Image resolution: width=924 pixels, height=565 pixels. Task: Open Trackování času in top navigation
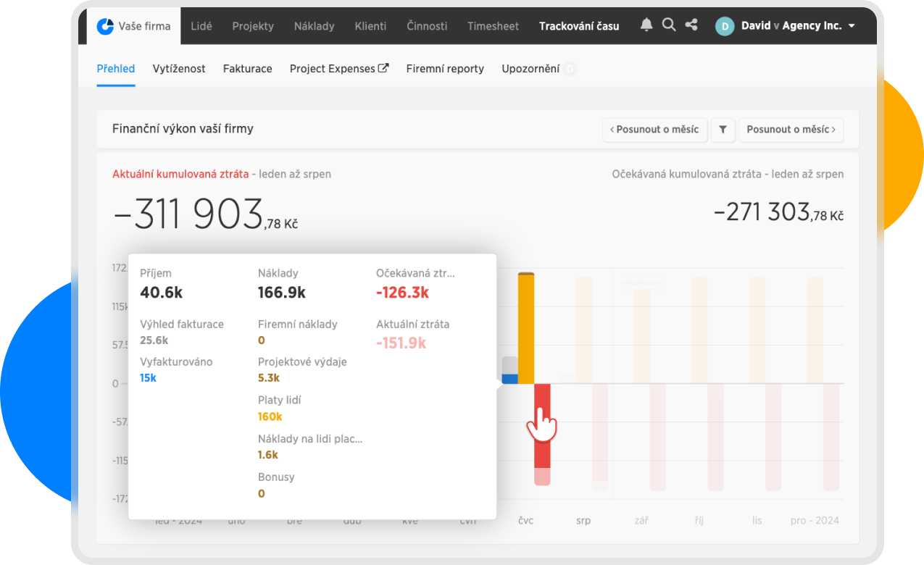pyautogui.click(x=579, y=26)
